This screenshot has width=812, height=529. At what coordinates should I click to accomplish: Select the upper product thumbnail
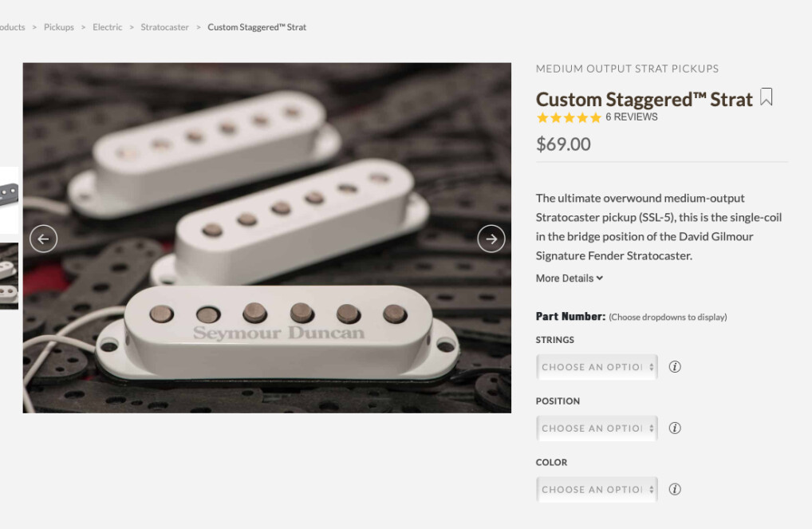click(9, 199)
